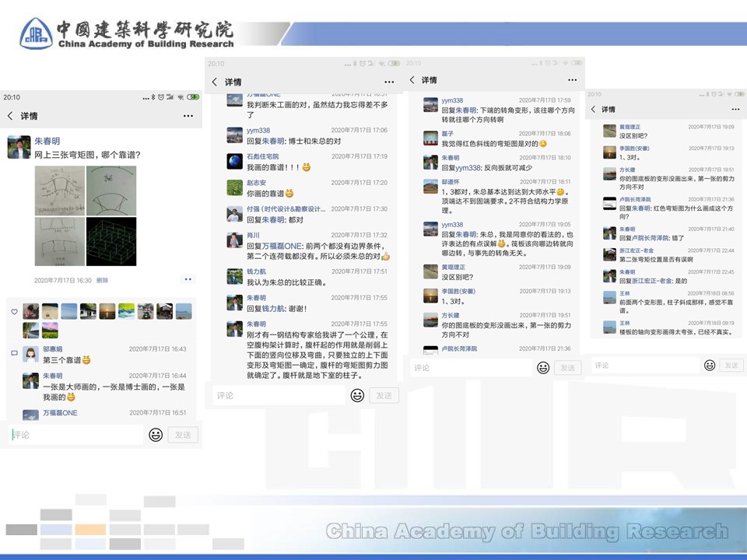Expand the two-dot action button under the post
The width and height of the screenshot is (747, 560).
(188, 279)
